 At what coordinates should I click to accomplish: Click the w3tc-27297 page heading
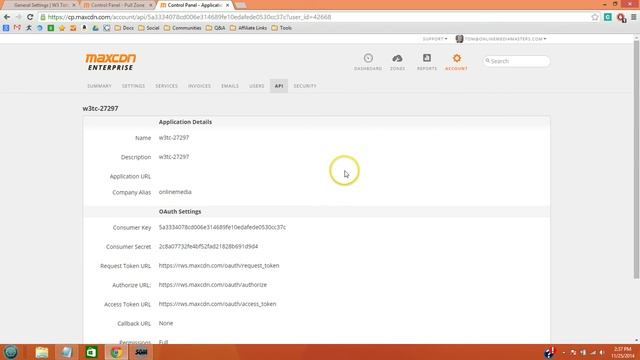point(100,109)
